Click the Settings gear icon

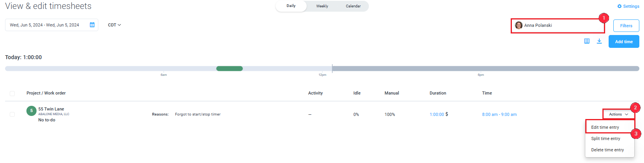pos(620,6)
